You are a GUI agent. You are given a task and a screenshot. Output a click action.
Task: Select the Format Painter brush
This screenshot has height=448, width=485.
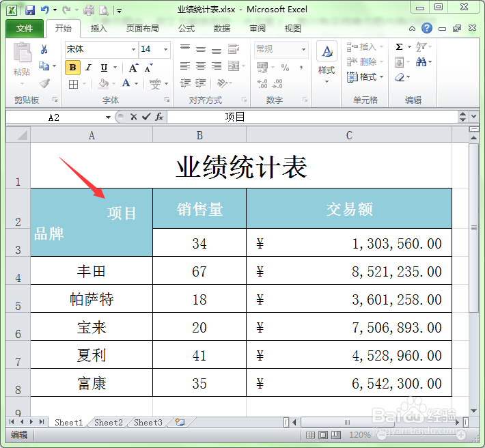tap(44, 83)
